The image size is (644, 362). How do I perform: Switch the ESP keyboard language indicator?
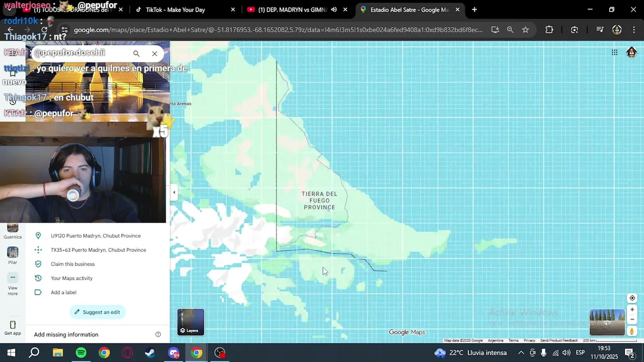coord(580,353)
